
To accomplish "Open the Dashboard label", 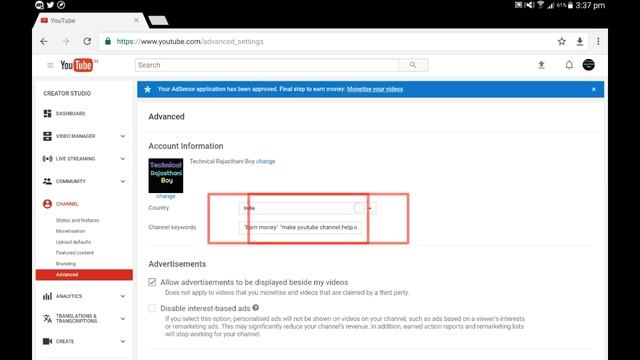I will (x=71, y=113).
